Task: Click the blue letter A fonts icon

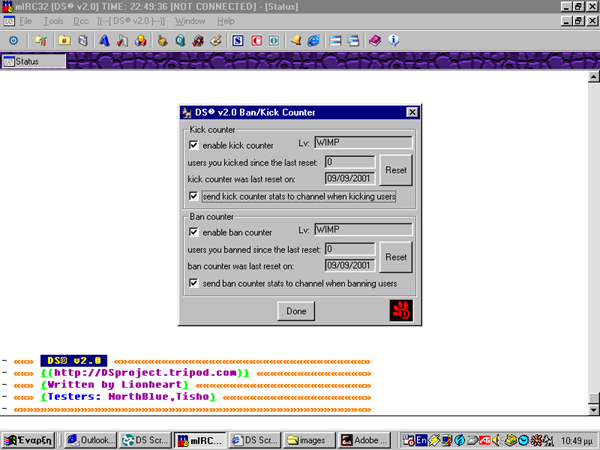Action: 104,40
